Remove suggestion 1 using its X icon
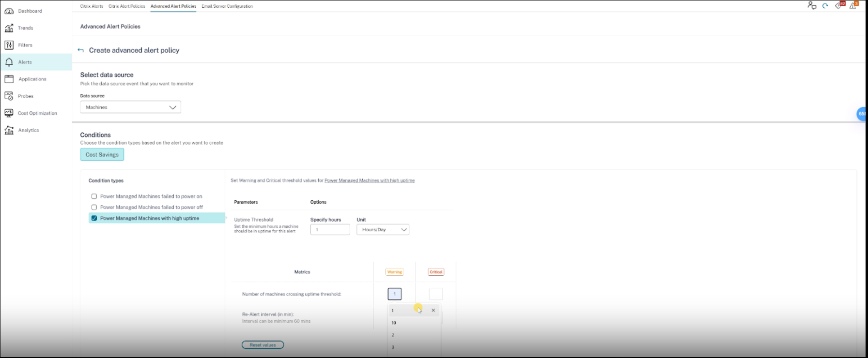868x358 pixels. [433, 310]
